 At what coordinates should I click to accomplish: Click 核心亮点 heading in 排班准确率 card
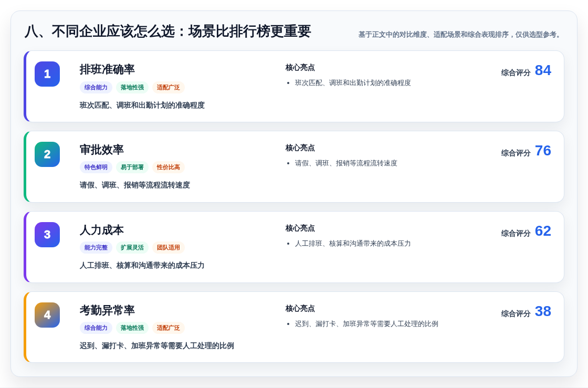coord(300,68)
